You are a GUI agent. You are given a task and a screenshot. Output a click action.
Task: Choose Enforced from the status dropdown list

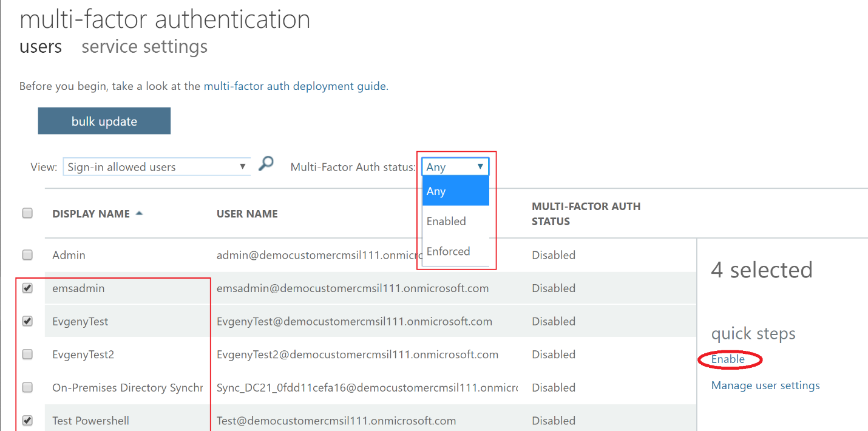point(449,251)
